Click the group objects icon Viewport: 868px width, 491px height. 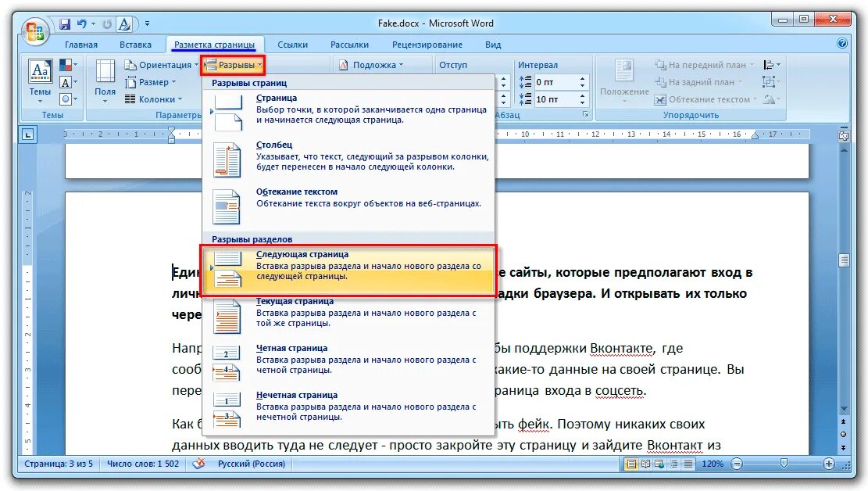[x=771, y=82]
